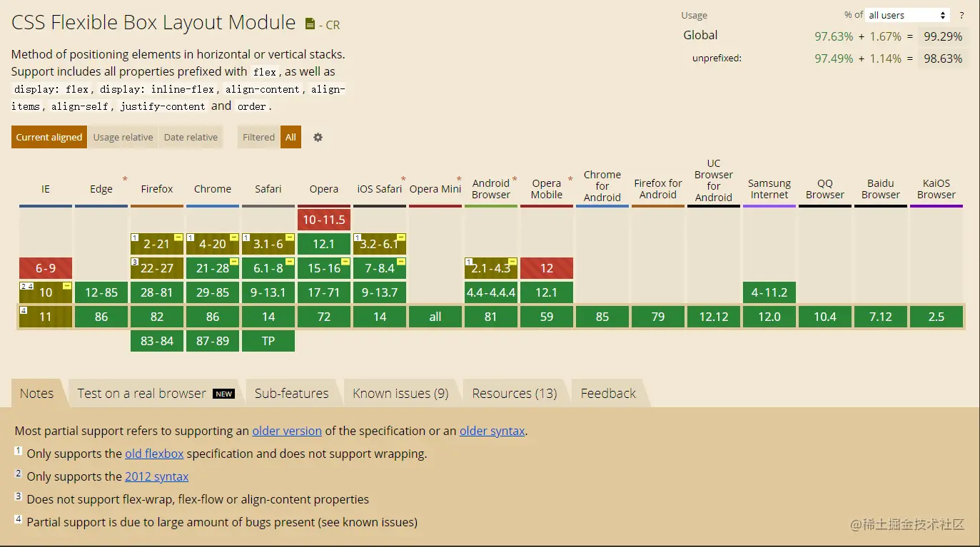Click Android Browser 4.4-4.4.4 cell
The width and height of the screenshot is (980, 547).
[491, 292]
